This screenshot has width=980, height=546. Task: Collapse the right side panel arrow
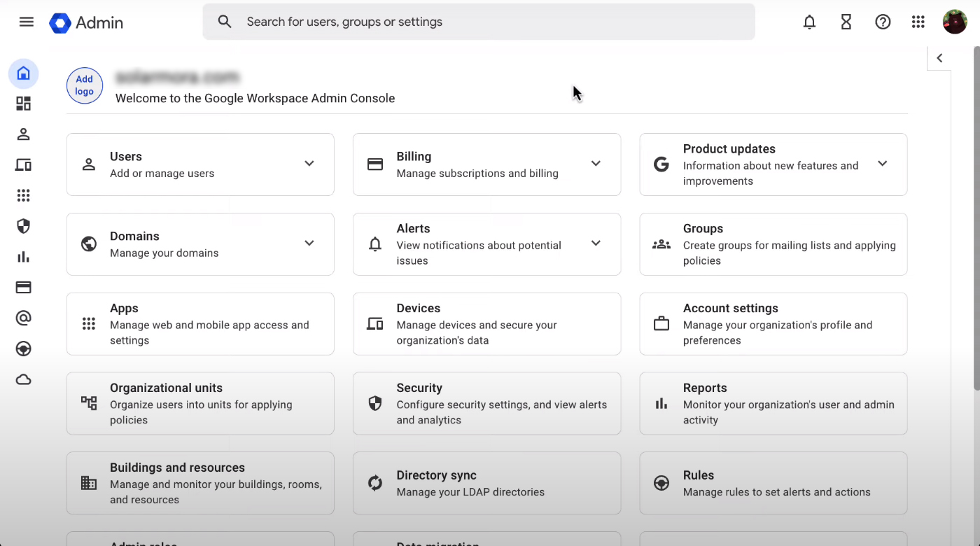(939, 59)
